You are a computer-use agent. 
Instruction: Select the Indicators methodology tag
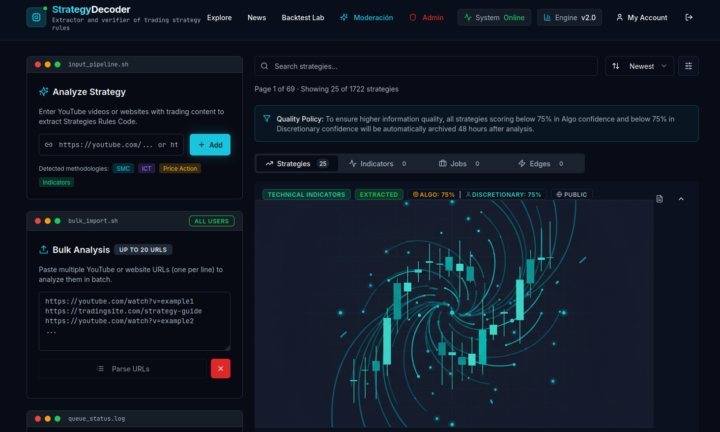pyautogui.click(x=56, y=182)
